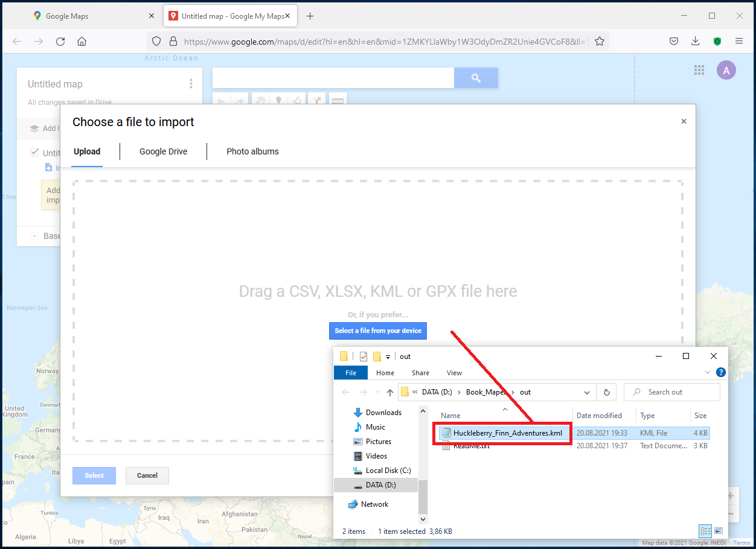The height and width of the screenshot is (549, 756).
Task: Open Explorer help question mark
Action: tap(720, 372)
